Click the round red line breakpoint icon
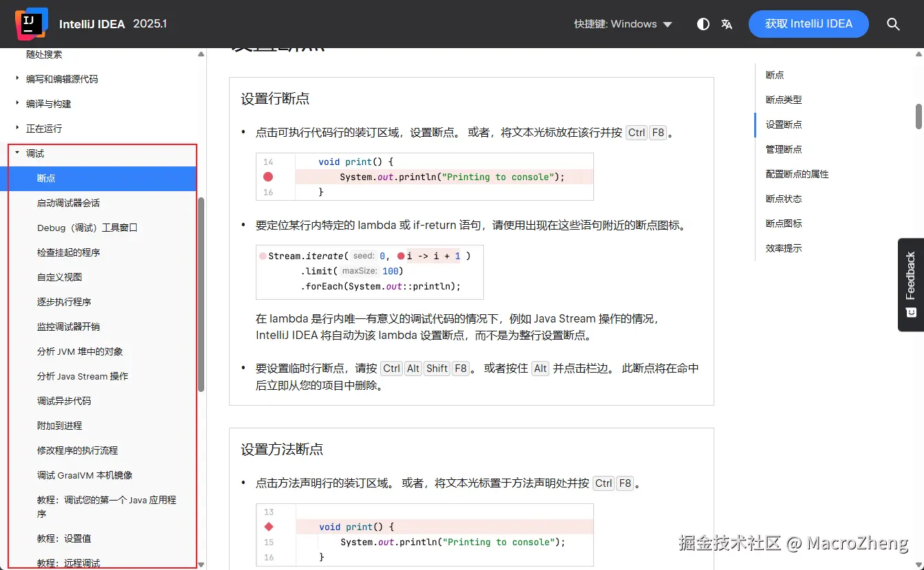The image size is (924, 570). (x=268, y=177)
